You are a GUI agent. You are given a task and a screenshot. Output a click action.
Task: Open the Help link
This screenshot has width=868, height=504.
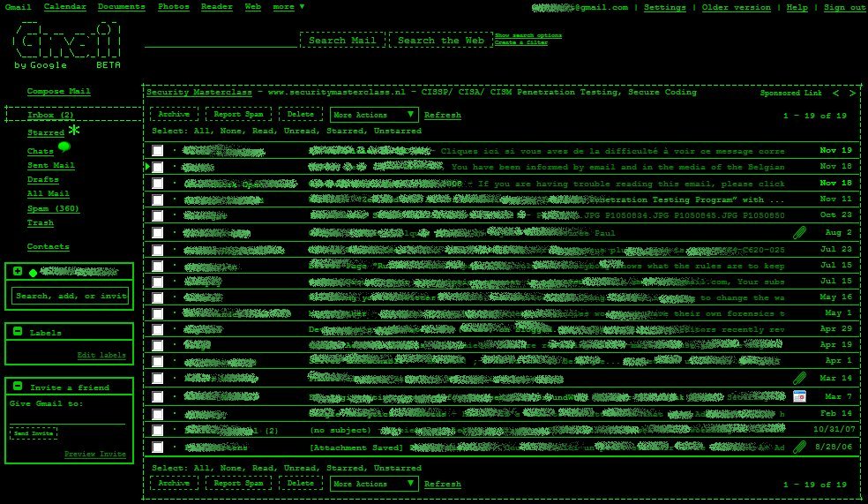pyautogui.click(x=797, y=7)
